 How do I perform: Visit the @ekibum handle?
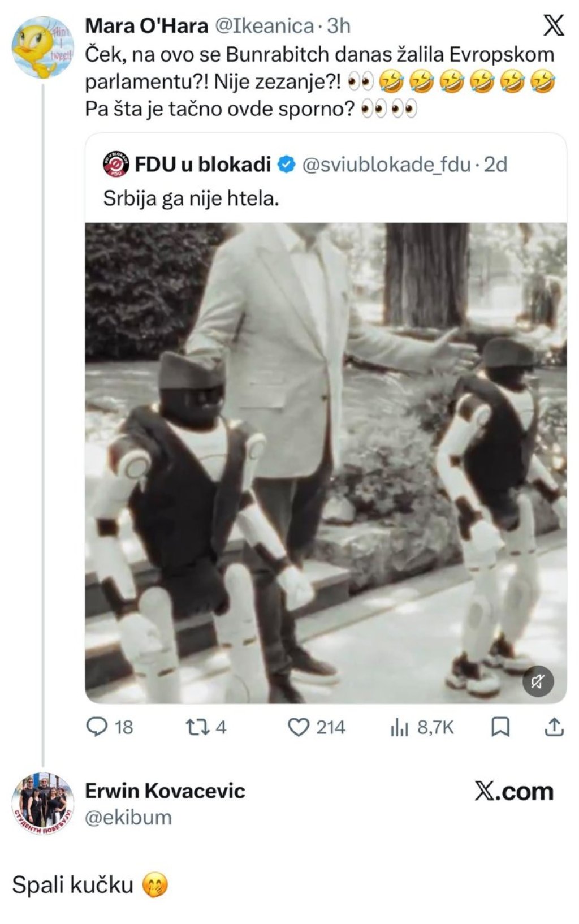128,817
